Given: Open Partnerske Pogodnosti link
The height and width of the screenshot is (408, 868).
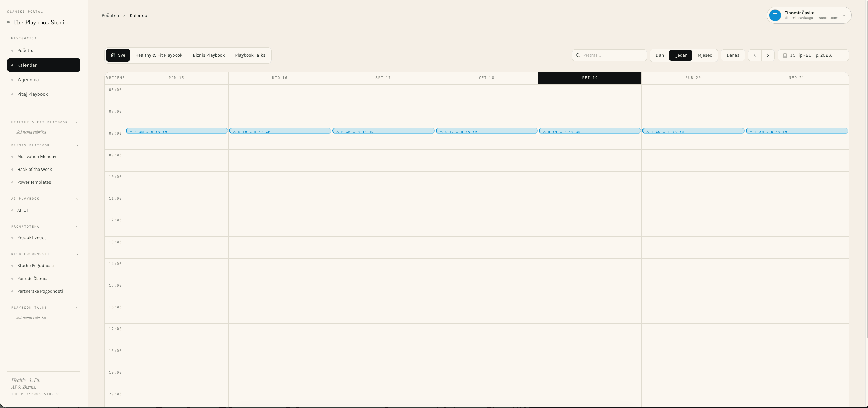Looking at the screenshot, I should (40, 291).
